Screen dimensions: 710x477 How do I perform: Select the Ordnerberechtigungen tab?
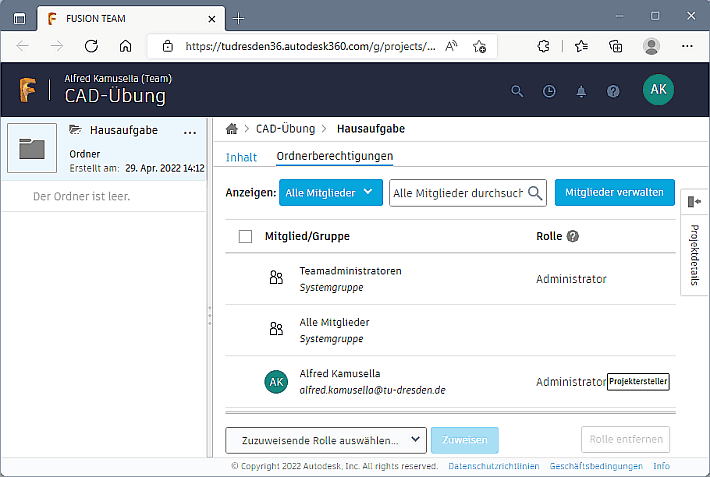[x=334, y=157]
